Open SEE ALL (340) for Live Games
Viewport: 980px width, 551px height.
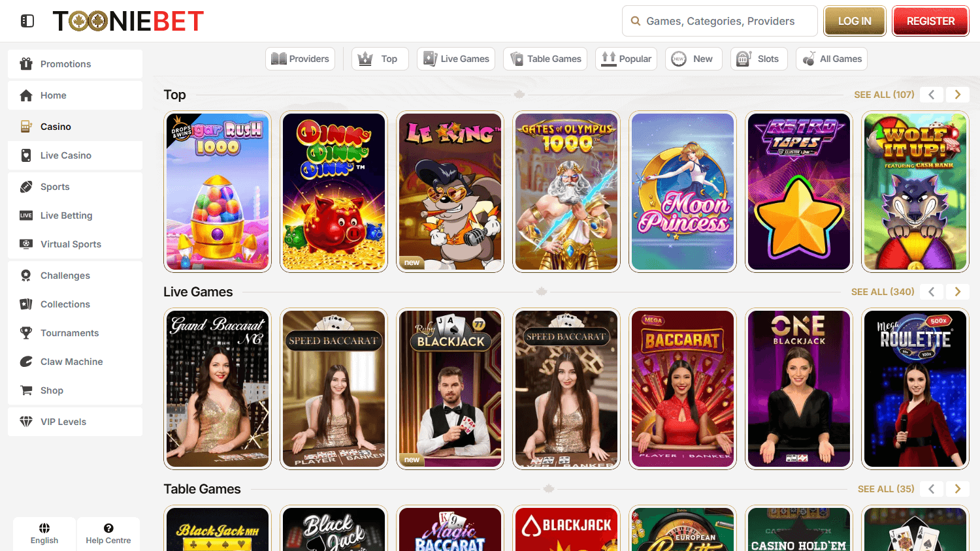(883, 292)
